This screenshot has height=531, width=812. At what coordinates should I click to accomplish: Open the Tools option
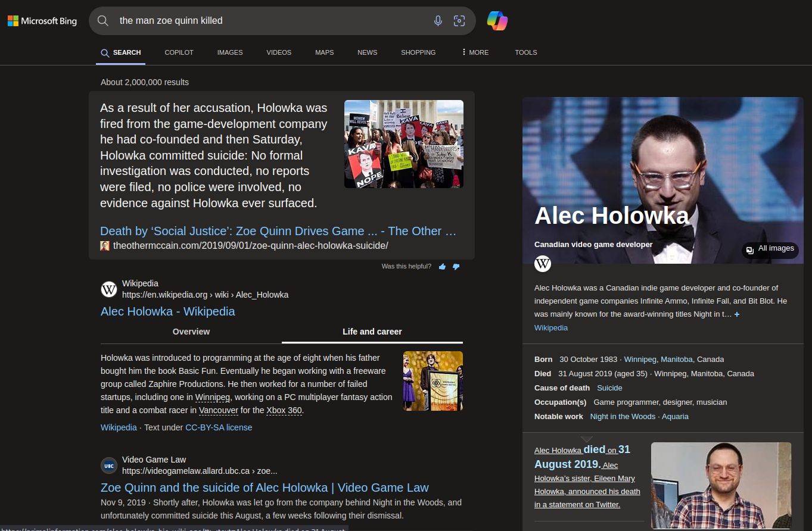coord(526,52)
